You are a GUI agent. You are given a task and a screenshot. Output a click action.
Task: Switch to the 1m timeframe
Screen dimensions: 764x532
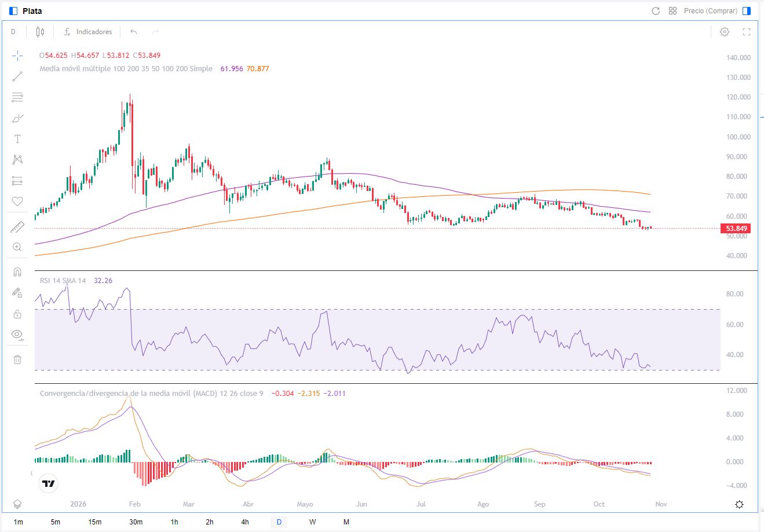tap(19, 522)
